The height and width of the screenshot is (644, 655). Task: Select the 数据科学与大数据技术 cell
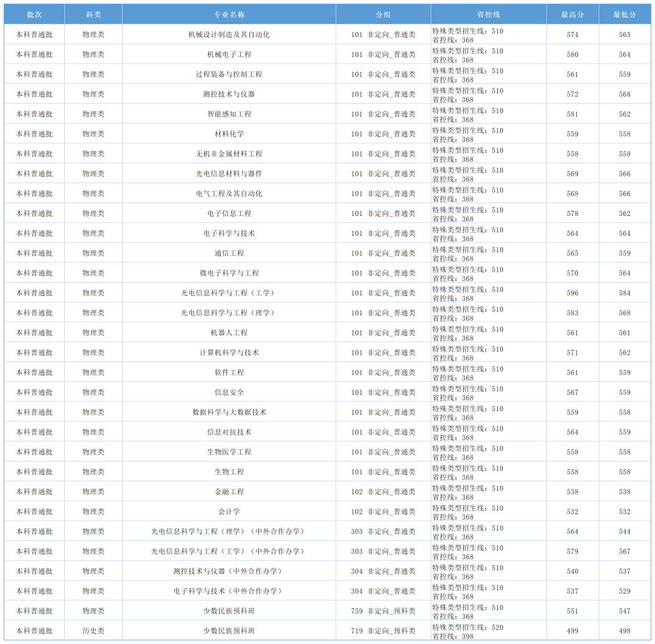pos(229,412)
